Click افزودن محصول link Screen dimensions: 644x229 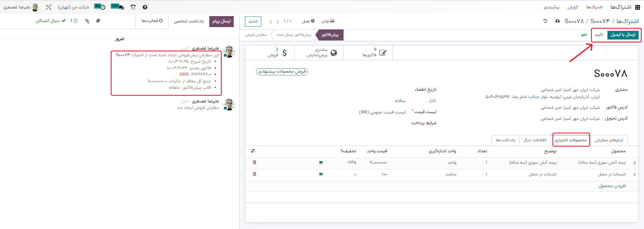tap(612, 186)
